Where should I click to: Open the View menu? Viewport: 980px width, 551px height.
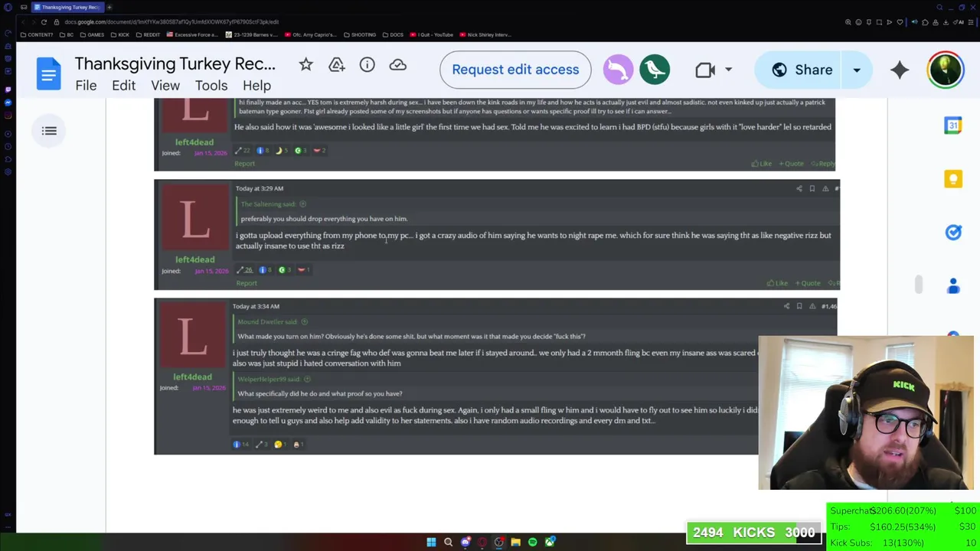pyautogui.click(x=165, y=86)
